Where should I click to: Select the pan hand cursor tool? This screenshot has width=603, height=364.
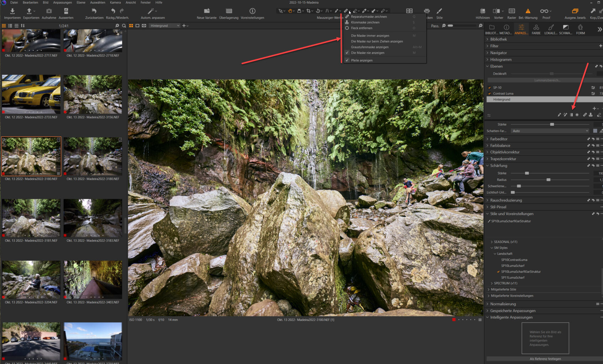coord(290,11)
